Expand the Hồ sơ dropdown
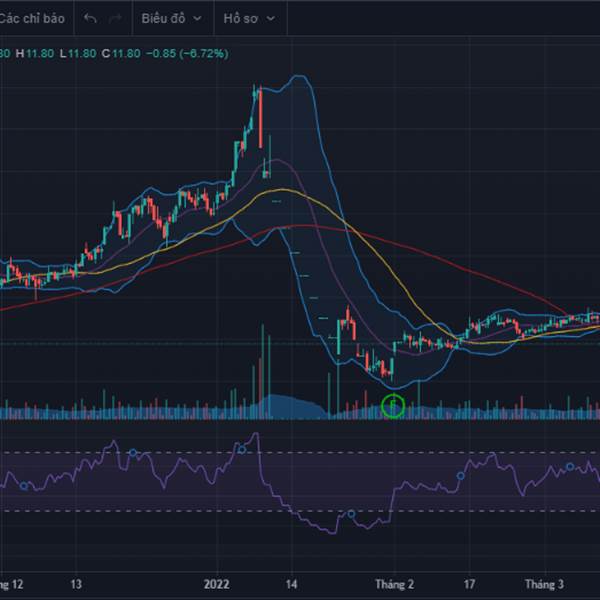600x600 pixels. [x=249, y=18]
